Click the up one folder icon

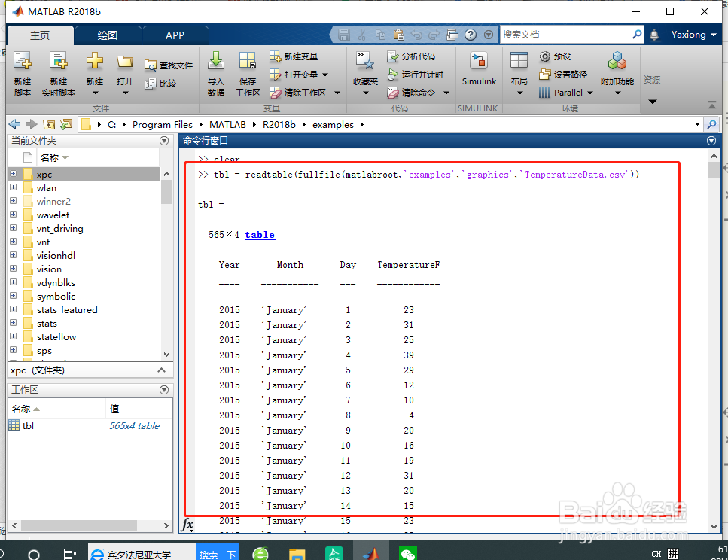pyautogui.click(x=49, y=124)
